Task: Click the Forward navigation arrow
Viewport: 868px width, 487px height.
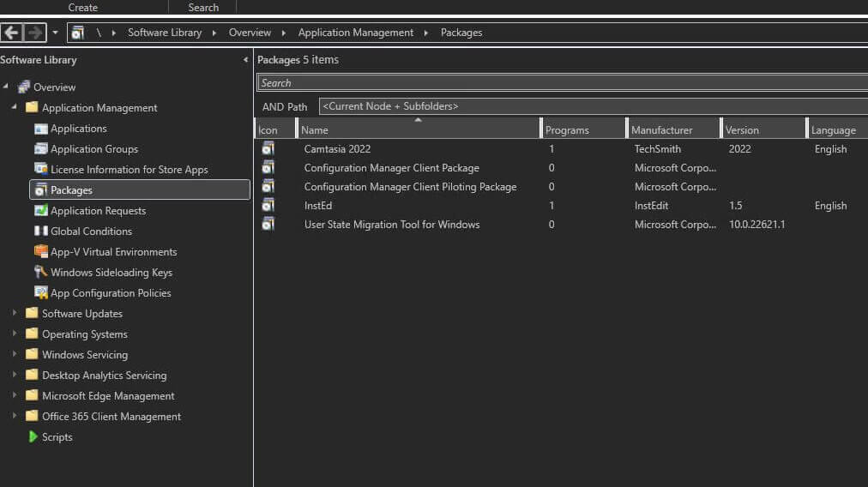Action: click(x=34, y=33)
